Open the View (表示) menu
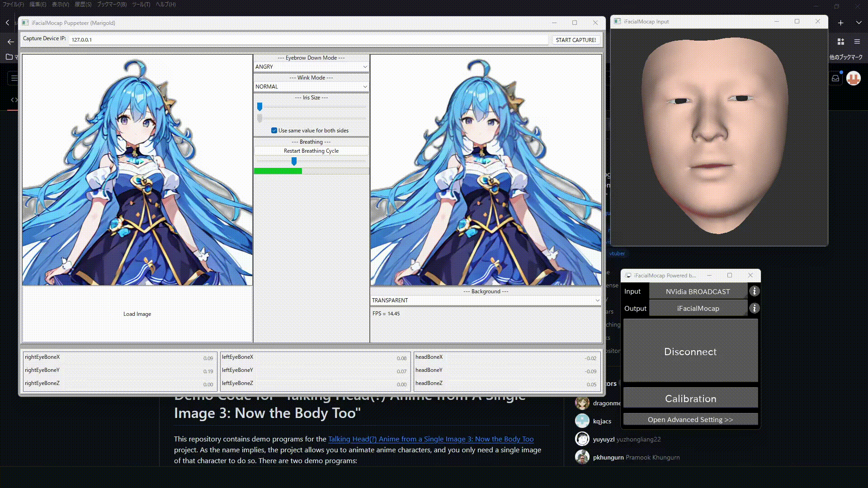The height and width of the screenshot is (488, 868). pyautogui.click(x=60, y=4)
